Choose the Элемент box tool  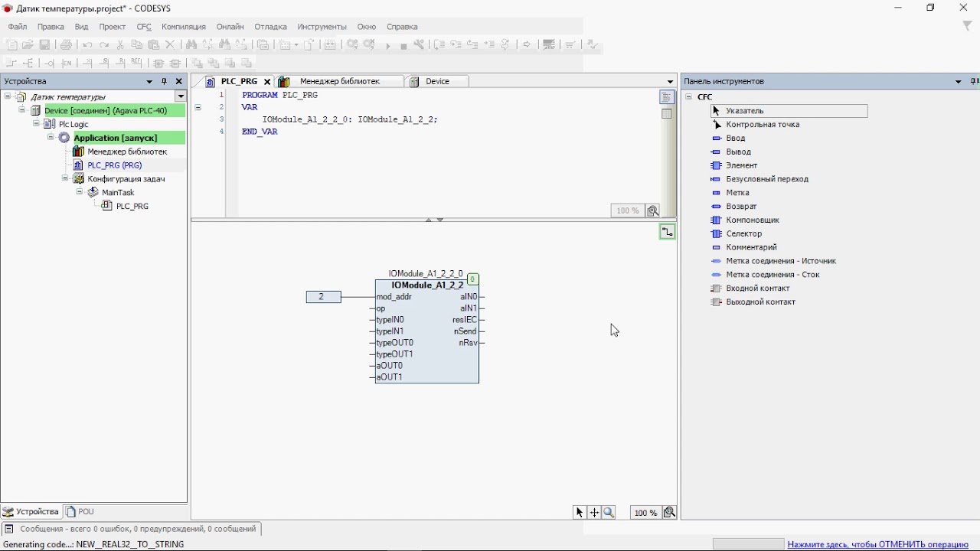(734, 165)
